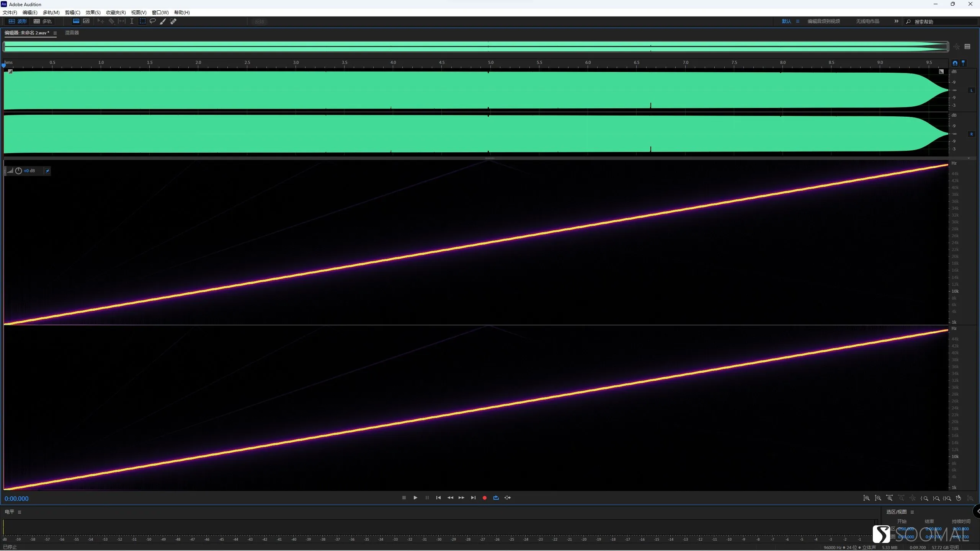Image resolution: width=980 pixels, height=551 pixels.
Task: Switch to 无线电作品 workspace
Action: click(x=867, y=21)
